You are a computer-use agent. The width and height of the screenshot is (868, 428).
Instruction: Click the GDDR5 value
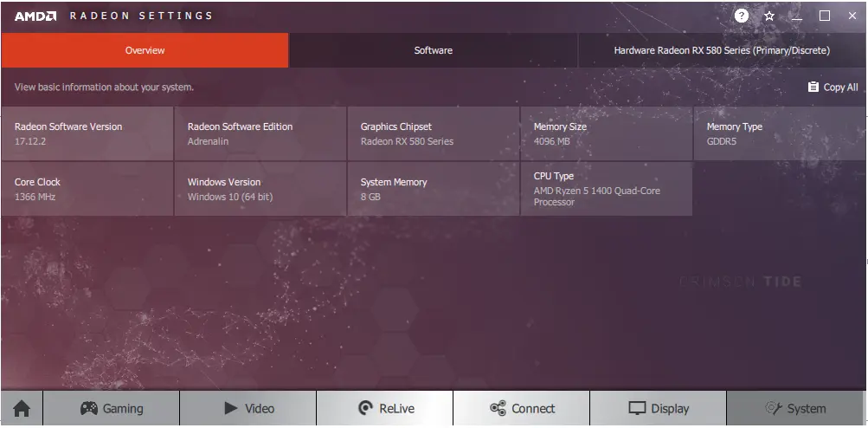pos(721,141)
